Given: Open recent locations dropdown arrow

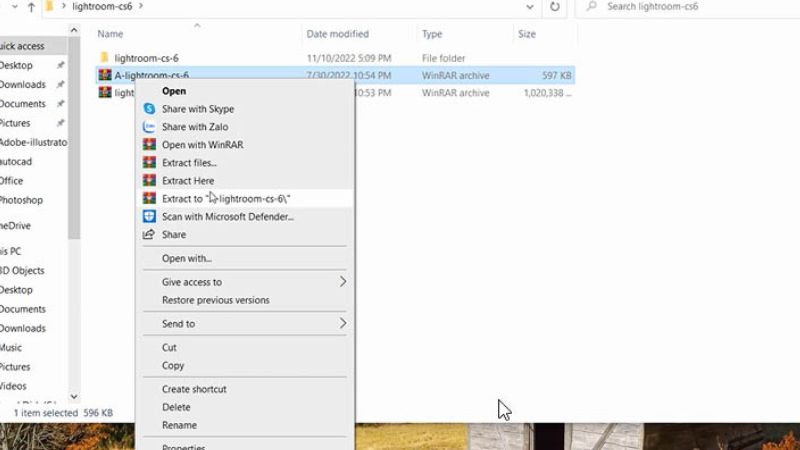Looking at the screenshot, I should click(x=14, y=7).
